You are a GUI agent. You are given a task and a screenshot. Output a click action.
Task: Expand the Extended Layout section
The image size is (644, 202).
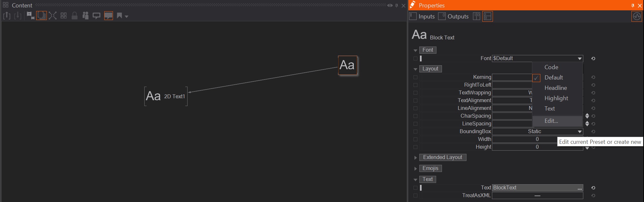point(416,157)
